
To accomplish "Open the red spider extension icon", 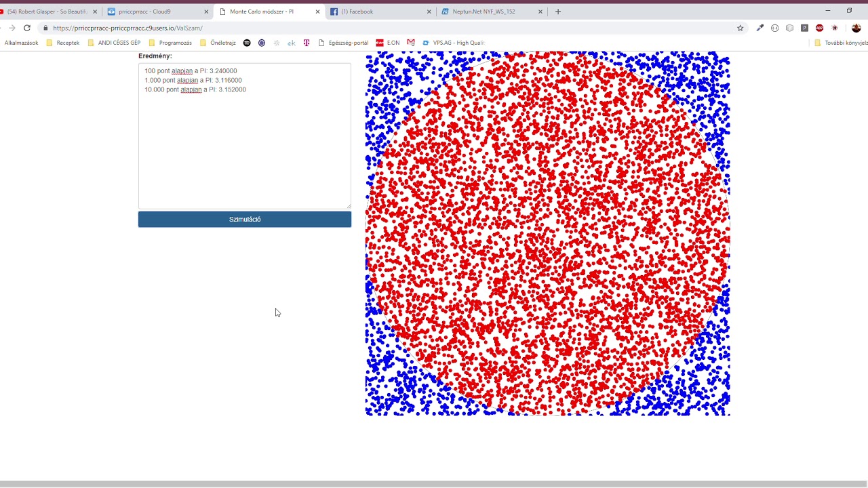I will (835, 28).
